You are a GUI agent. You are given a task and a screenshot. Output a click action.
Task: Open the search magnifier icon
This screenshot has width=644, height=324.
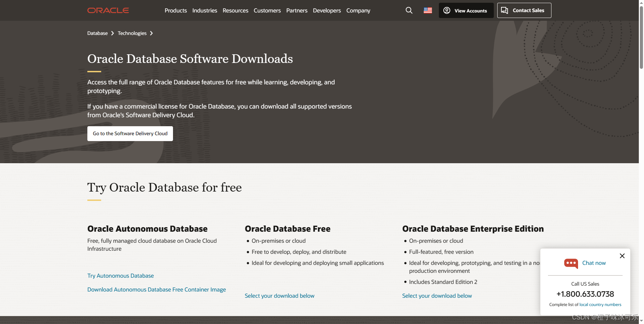[409, 10]
